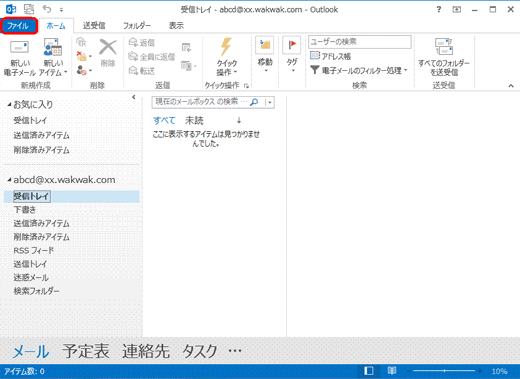This screenshot has height=379, width=520.
Task: Open account's 送信済みアイテム folder
Action: 41,223
